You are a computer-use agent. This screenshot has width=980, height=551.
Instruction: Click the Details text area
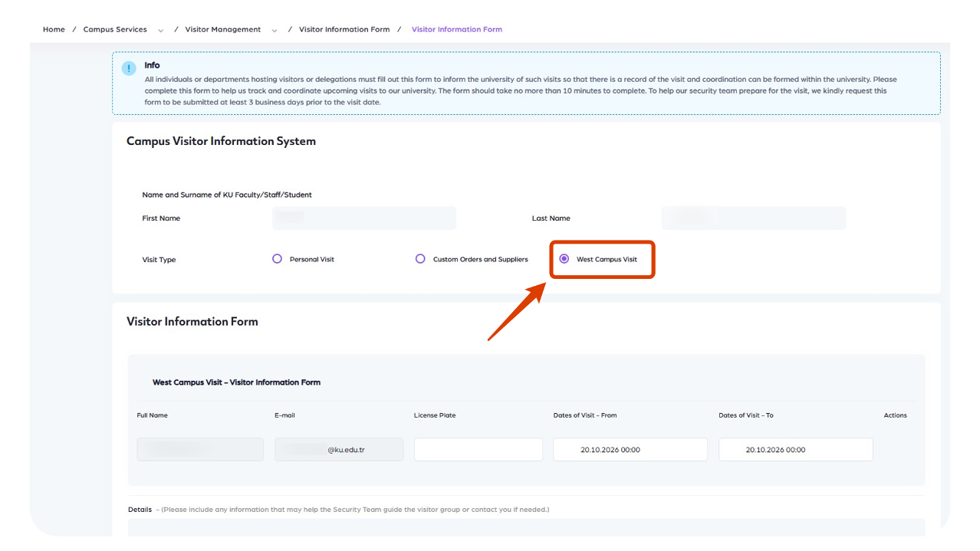[526, 528]
